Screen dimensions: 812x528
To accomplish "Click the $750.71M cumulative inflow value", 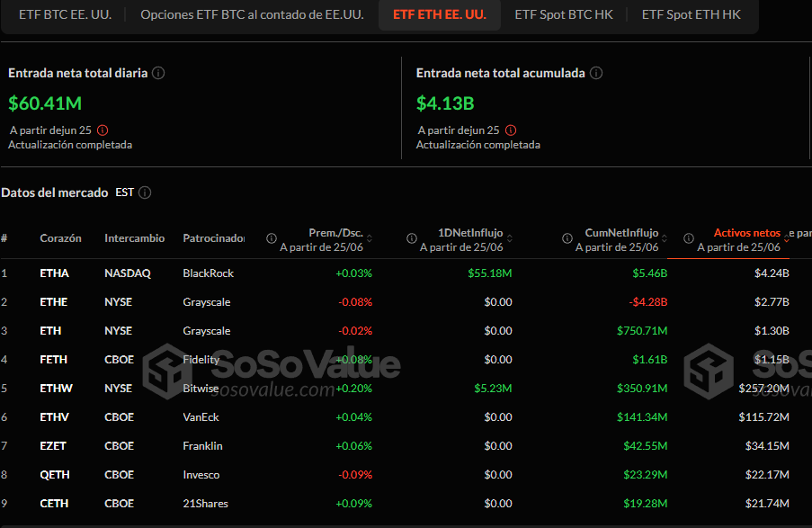I will tap(642, 331).
